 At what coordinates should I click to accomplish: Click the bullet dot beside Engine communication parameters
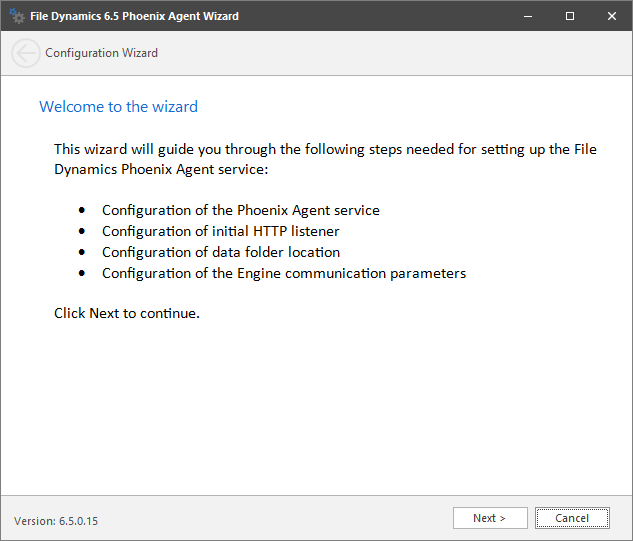82,274
